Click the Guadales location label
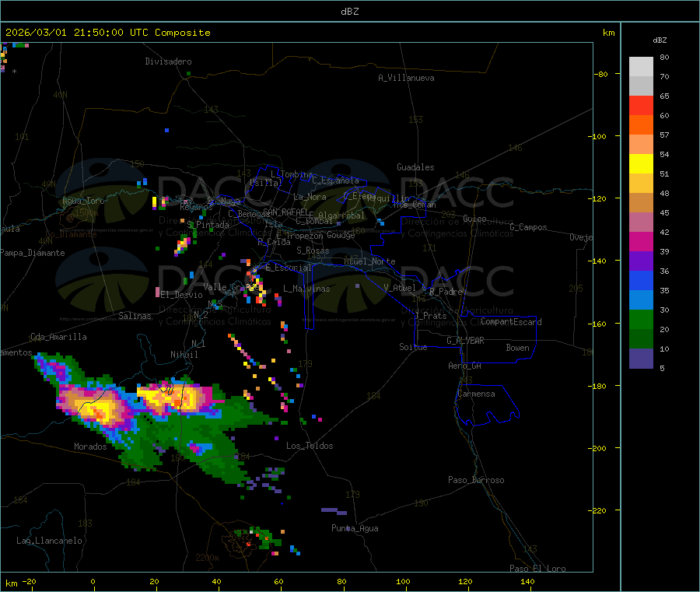 pyautogui.click(x=415, y=167)
